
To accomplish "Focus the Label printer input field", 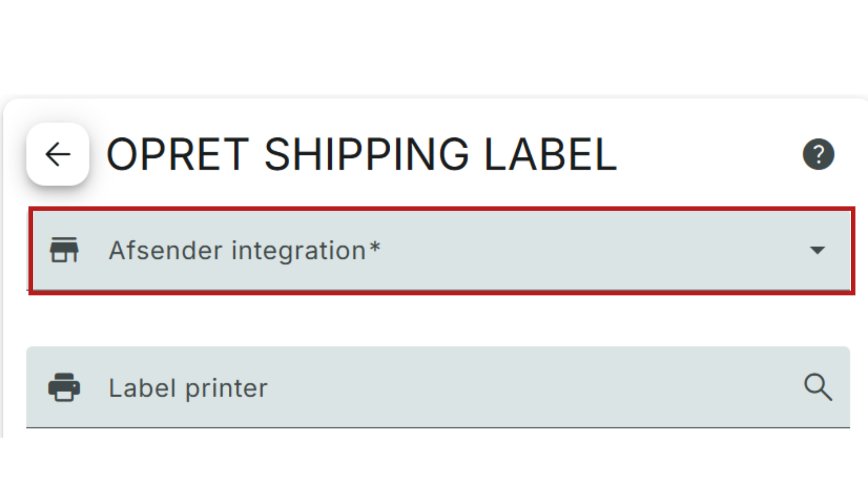I will coord(438,387).
